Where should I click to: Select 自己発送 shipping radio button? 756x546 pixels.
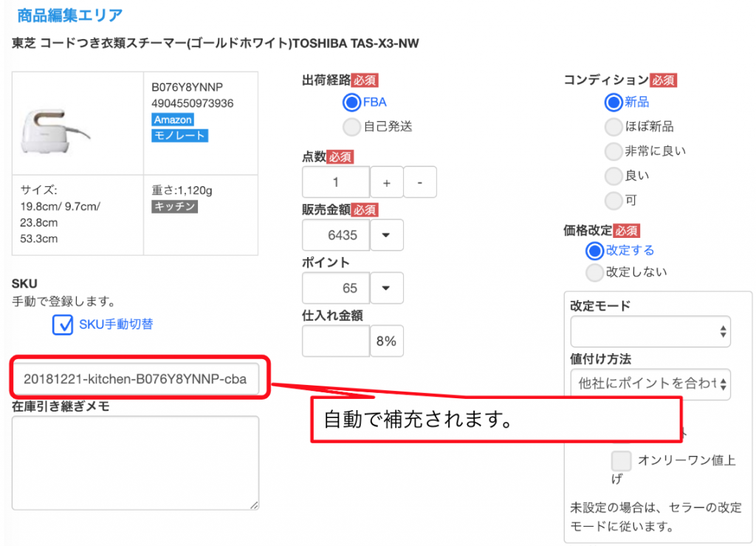(351, 127)
